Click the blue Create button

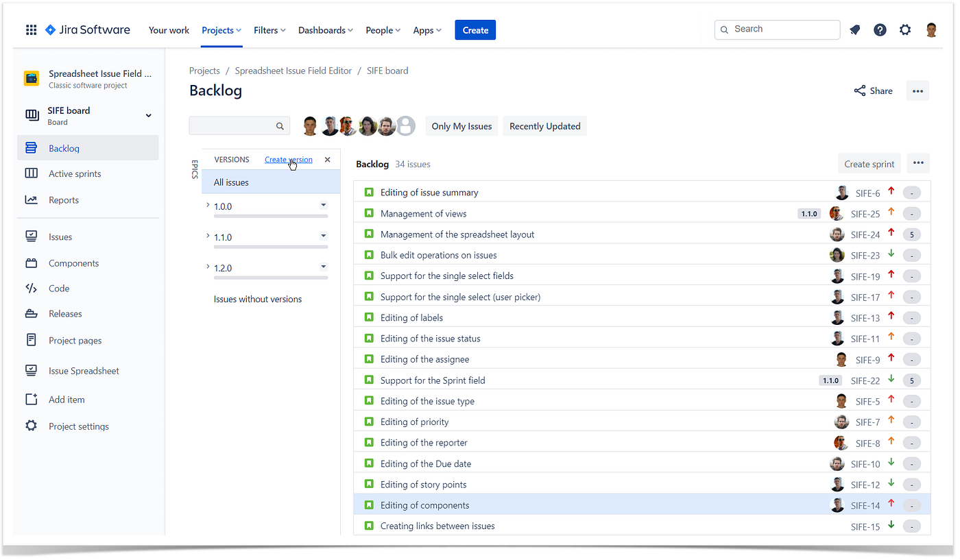click(x=475, y=30)
